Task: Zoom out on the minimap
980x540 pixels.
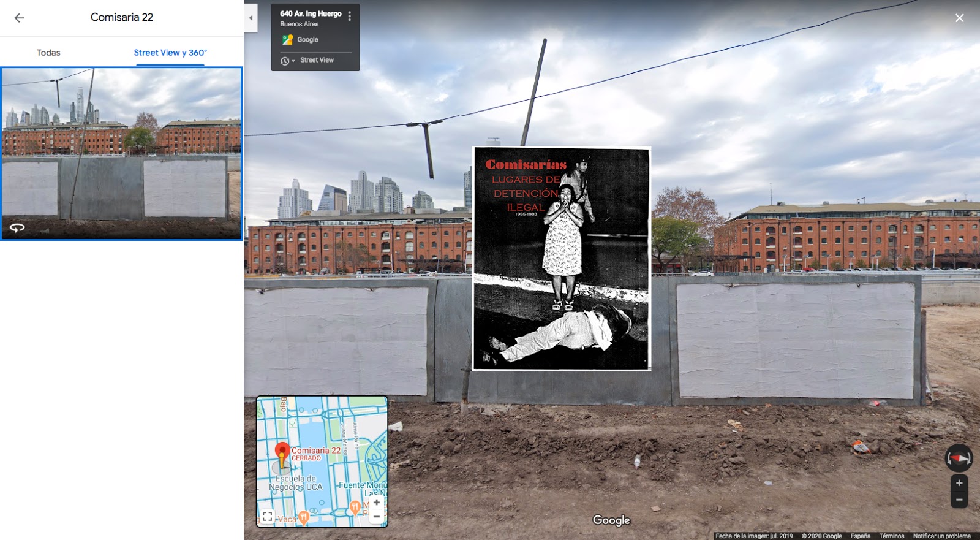Action: point(377,516)
